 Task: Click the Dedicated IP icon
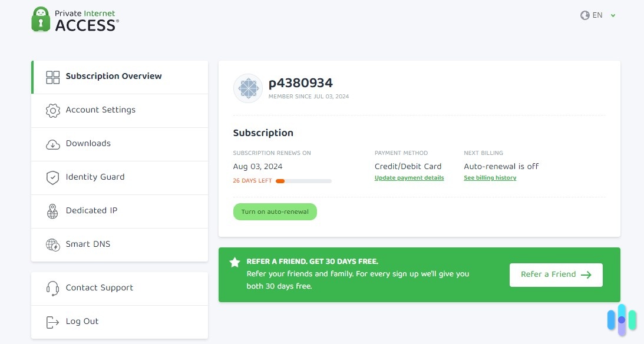click(52, 211)
